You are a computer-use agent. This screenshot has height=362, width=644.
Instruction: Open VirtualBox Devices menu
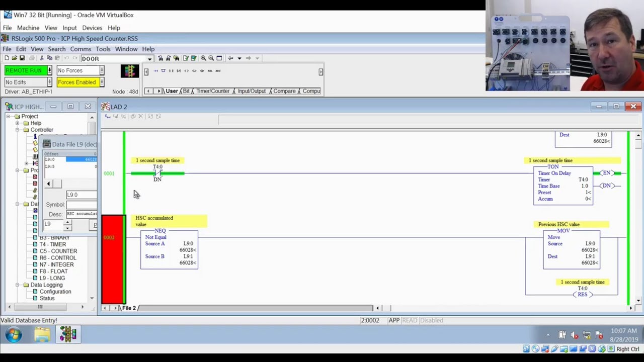(x=92, y=28)
